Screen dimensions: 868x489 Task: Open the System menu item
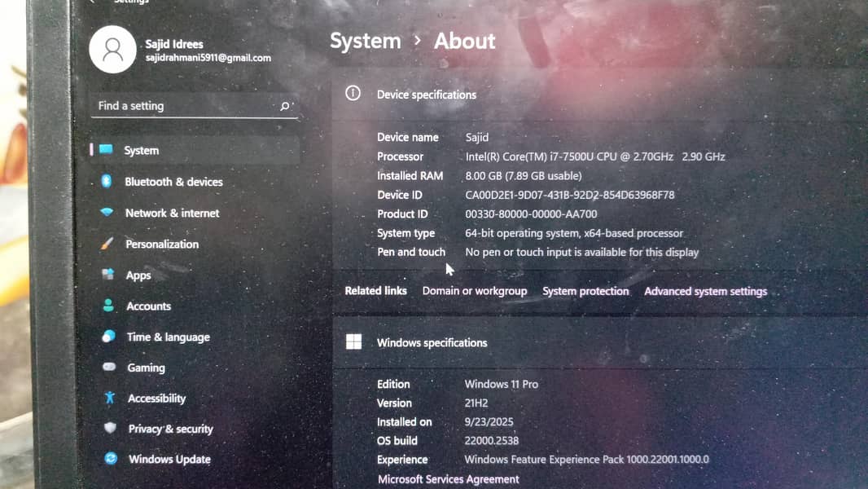tap(141, 151)
